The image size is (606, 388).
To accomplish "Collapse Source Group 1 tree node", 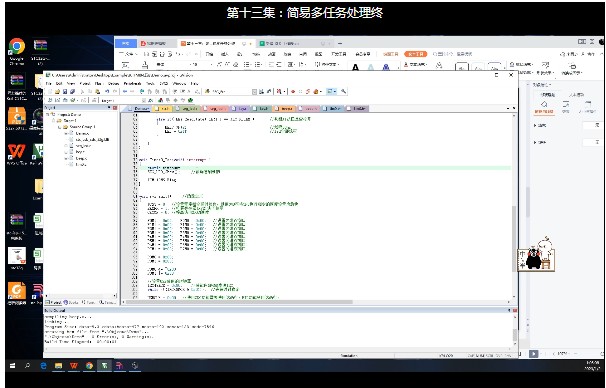I will point(59,127).
